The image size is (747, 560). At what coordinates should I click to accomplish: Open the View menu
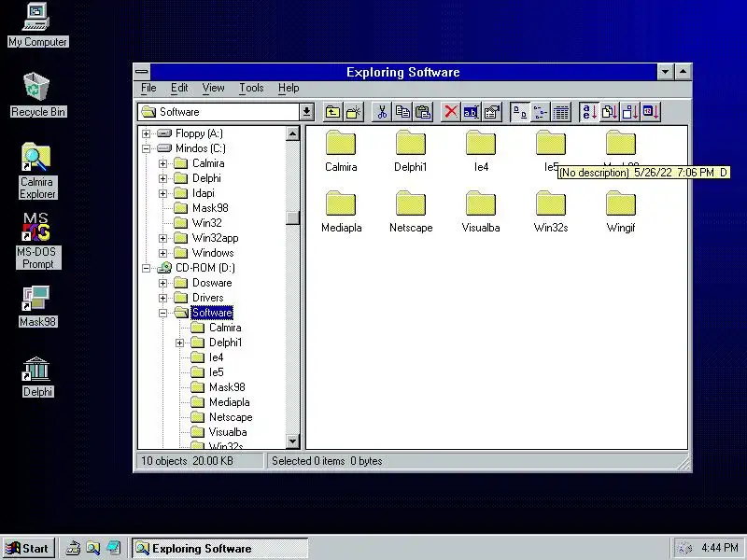[x=213, y=88]
